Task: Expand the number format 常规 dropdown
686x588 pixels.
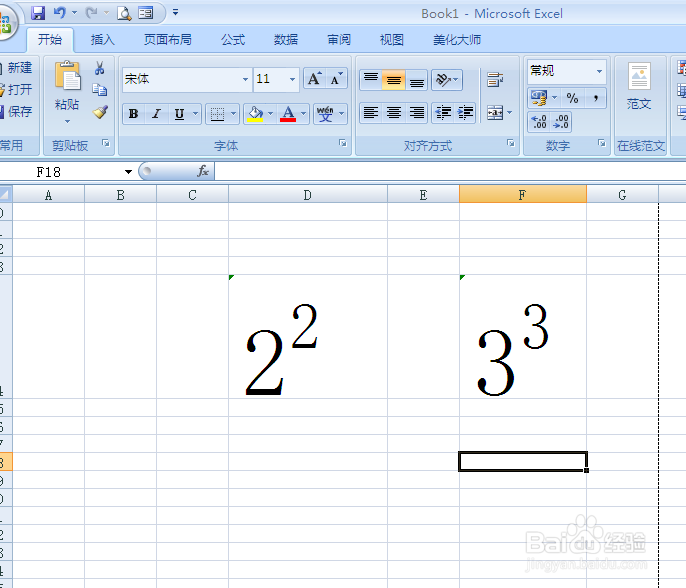Action: [599, 71]
